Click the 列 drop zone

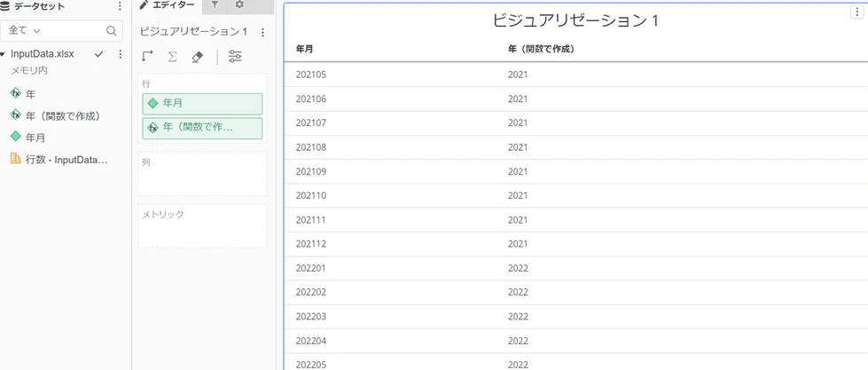[x=202, y=173]
